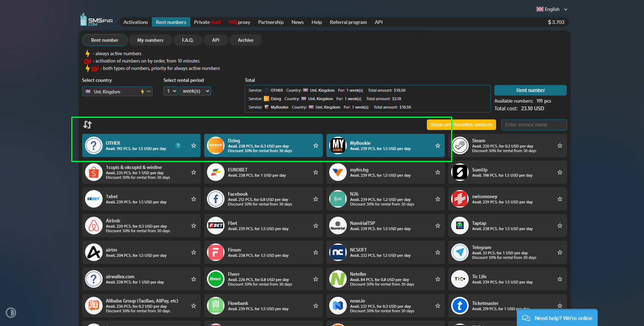Favorite the OTHER service with star

point(194,145)
